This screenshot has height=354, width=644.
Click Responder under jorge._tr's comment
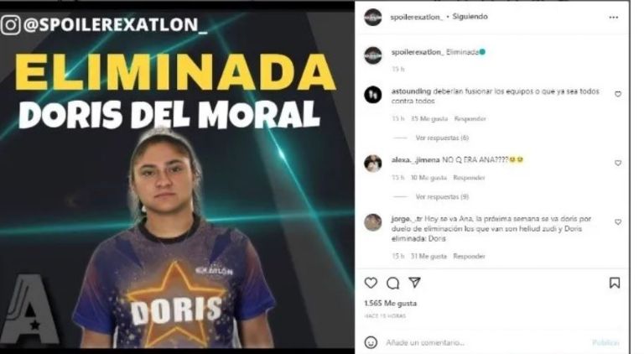pos(469,256)
